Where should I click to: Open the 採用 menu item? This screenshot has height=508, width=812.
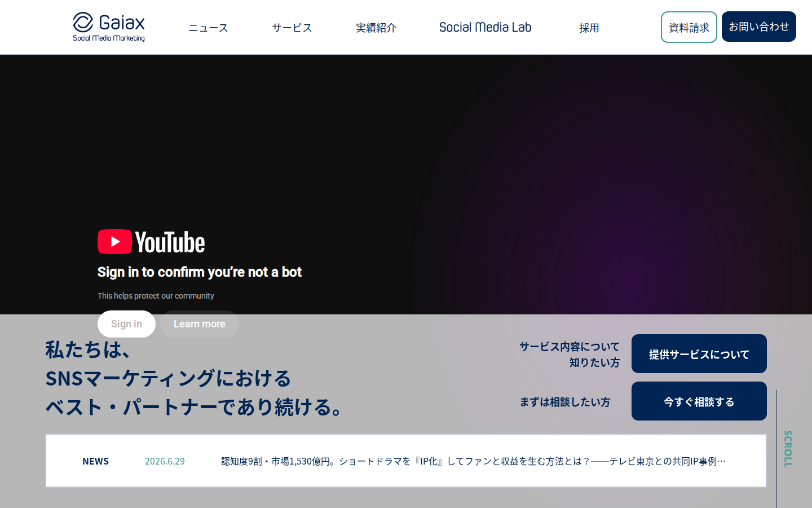(x=589, y=28)
